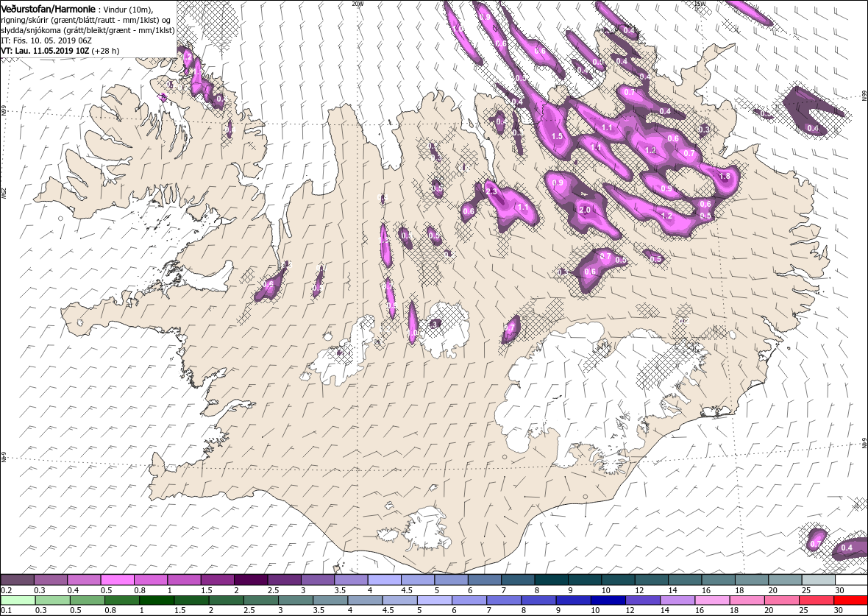Click the pale grey swatch between 25 and 30
The height and width of the screenshot is (616, 868).
818,579
